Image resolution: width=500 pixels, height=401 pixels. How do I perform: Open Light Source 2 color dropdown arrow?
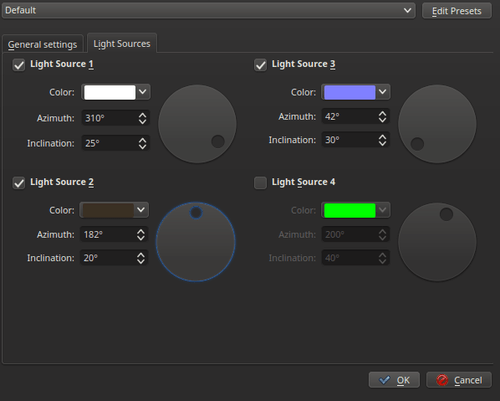pyautogui.click(x=141, y=210)
